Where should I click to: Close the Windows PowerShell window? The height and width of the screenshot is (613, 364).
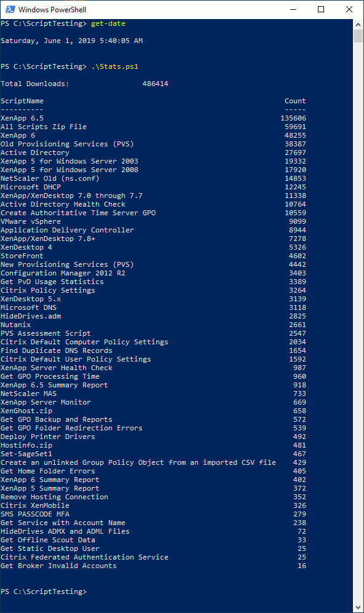(x=349, y=9)
